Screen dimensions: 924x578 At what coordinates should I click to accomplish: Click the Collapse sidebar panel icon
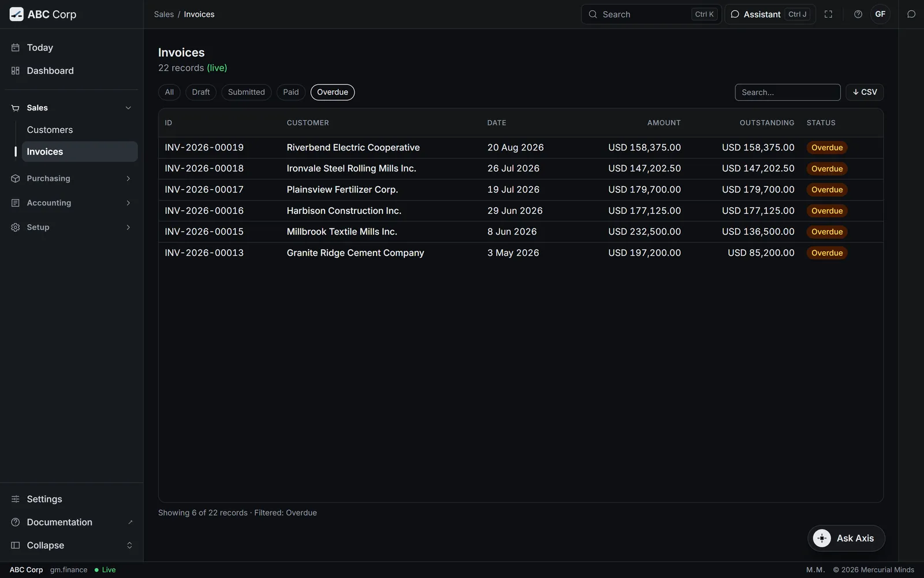tap(16, 545)
